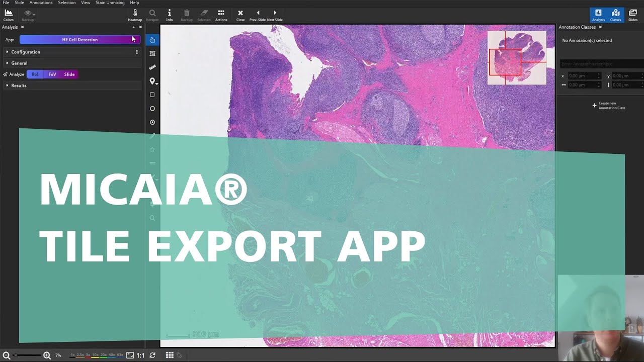Open the Help menu
The image size is (644, 362).
134,3
